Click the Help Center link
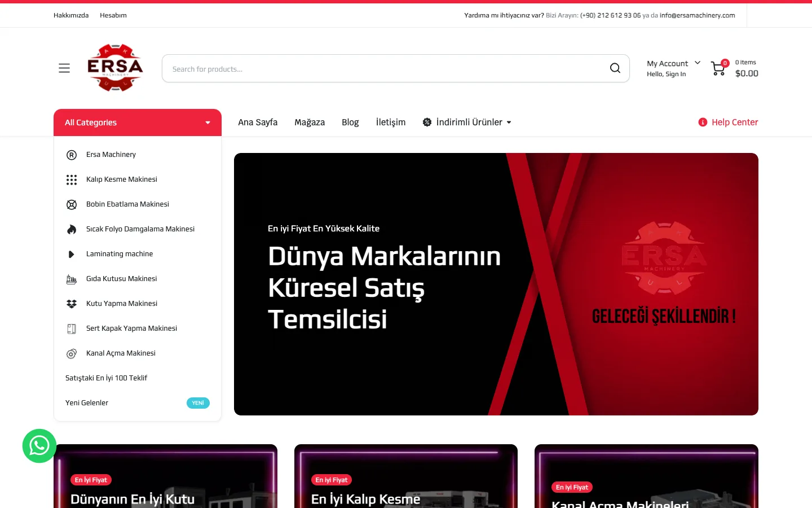This screenshot has width=812, height=508. (x=735, y=122)
